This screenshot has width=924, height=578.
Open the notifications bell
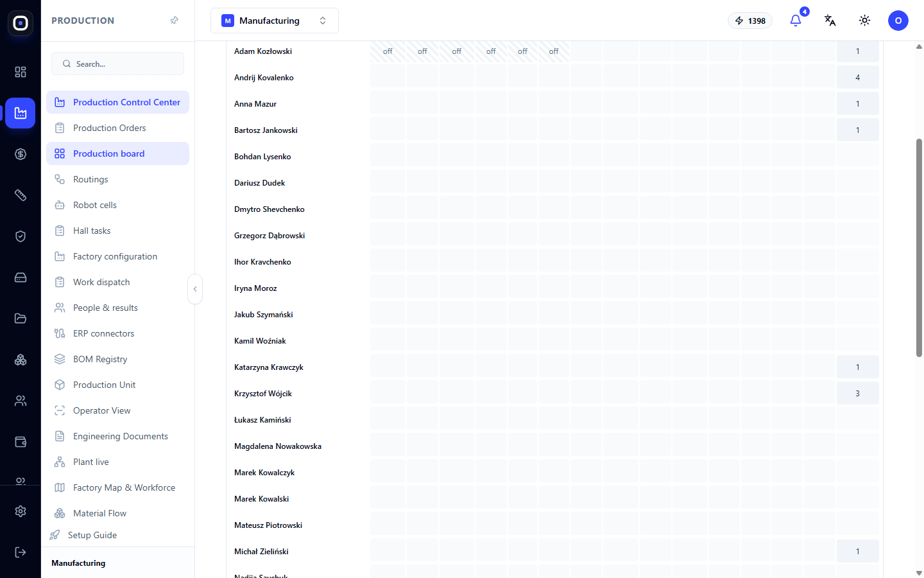pyautogui.click(x=796, y=21)
